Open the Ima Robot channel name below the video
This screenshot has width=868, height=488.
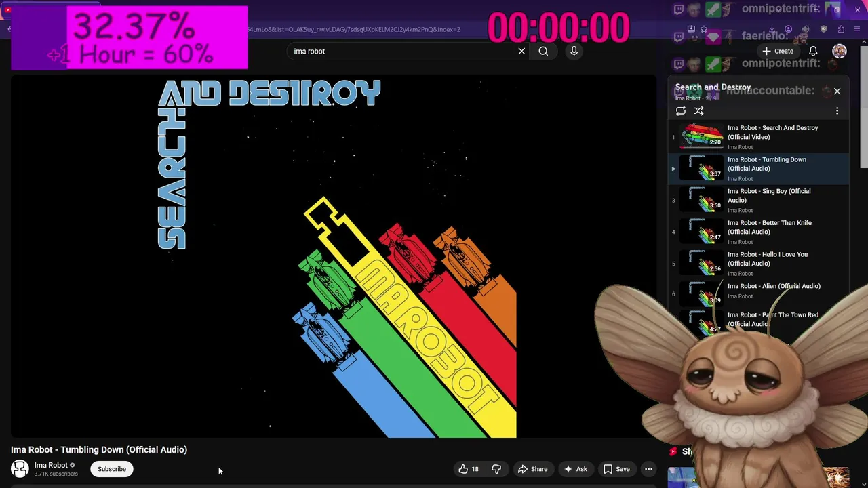[x=51, y=465]
